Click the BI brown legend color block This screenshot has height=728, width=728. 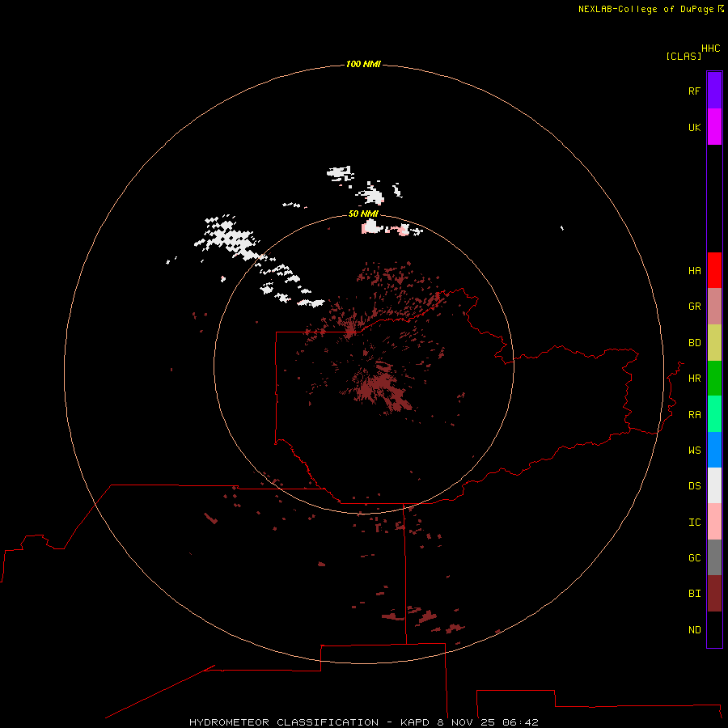(714, 594)
